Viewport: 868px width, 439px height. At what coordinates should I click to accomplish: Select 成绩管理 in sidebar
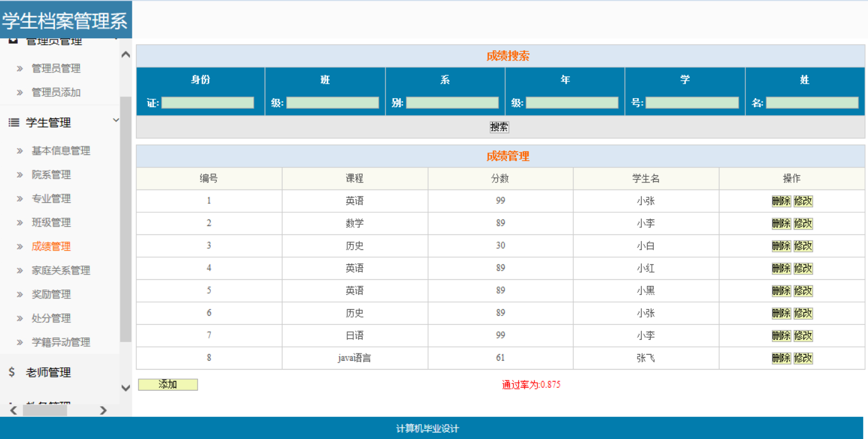click(x=51, y=246)
